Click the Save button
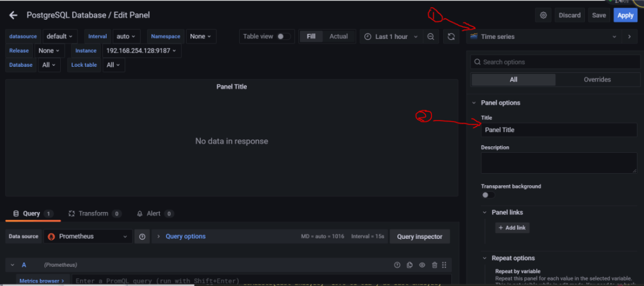Screen dimensions: 644x286 [x=599, y=16]
